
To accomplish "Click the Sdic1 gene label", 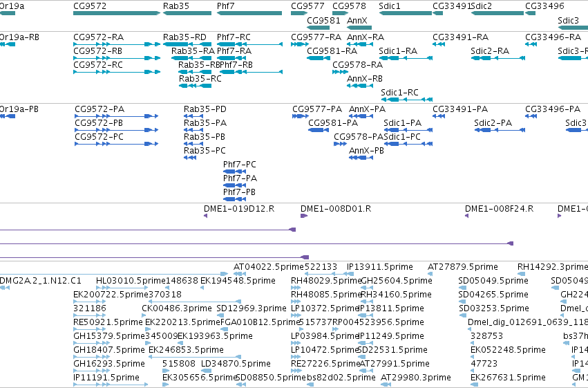I will tap(390, 6).
